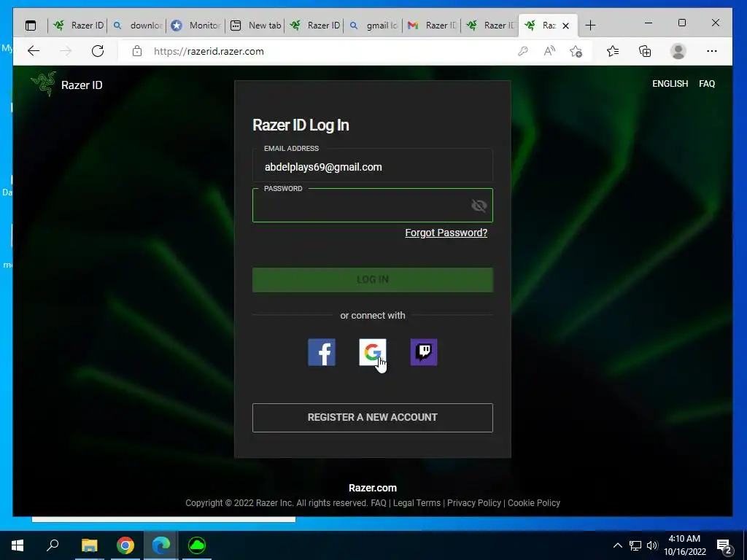
Task: Go back with the browser back arrow
Action: tap(34, 51)
